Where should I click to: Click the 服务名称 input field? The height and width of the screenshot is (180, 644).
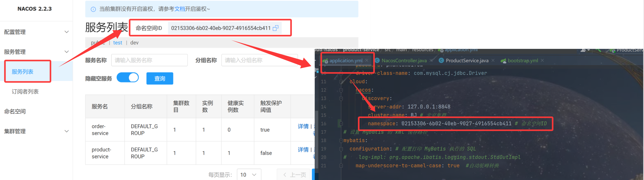(149, 60)
